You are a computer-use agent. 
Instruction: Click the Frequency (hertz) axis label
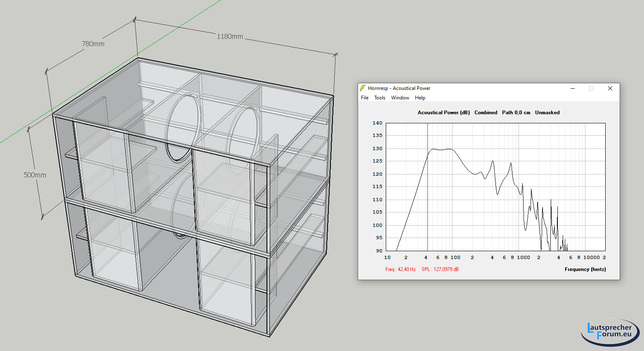[585, 269]
